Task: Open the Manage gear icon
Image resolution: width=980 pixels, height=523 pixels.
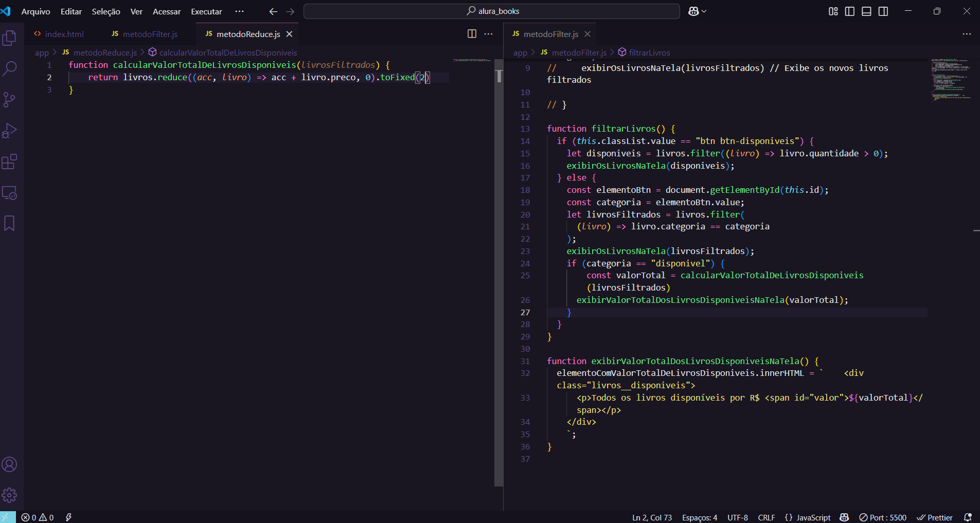Action: tap(10, 495)
